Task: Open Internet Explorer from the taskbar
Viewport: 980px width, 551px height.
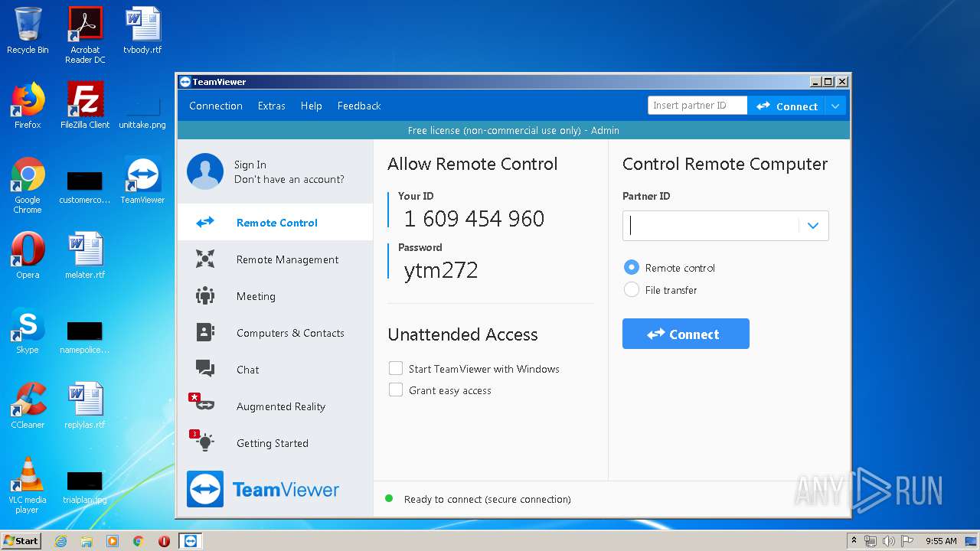Action: (x=60, y=541)
